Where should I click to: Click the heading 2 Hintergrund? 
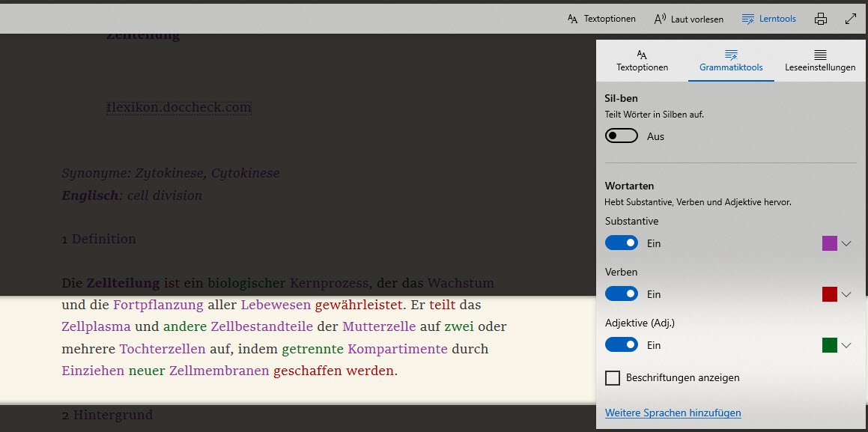tap(107, 415)
